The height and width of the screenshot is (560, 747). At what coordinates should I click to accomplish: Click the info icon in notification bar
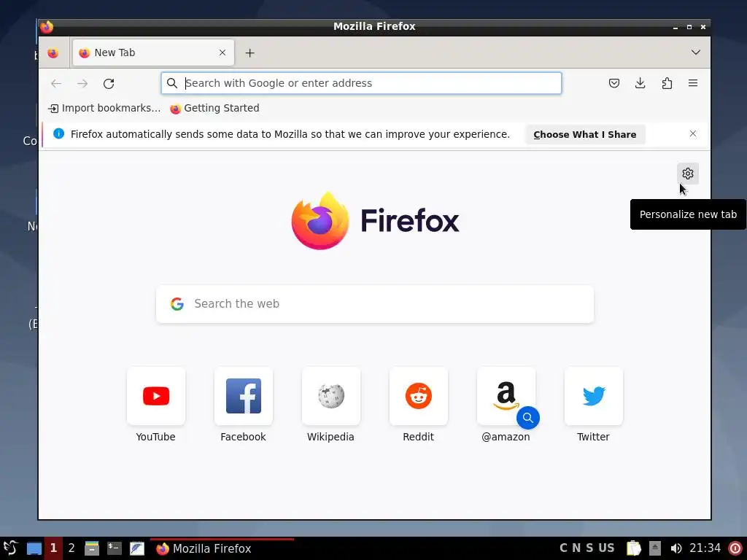(x=58, y=134)
